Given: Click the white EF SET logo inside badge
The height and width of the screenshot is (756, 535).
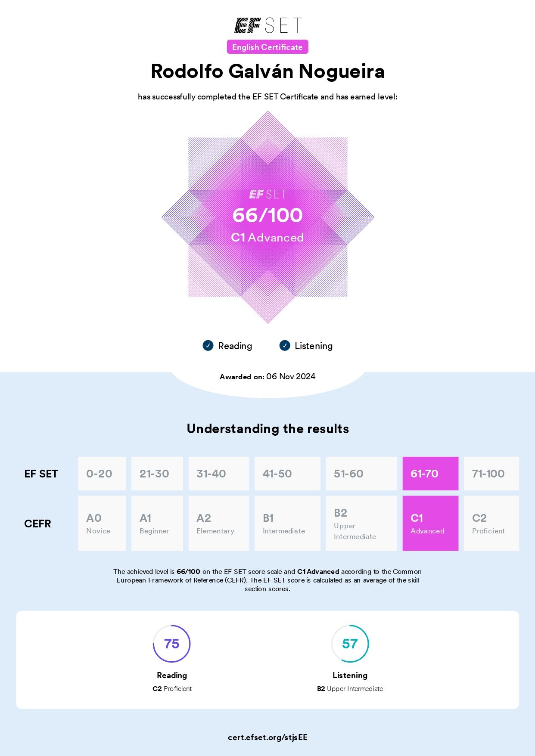Looking at the screenshot, I should click(267, 195).
